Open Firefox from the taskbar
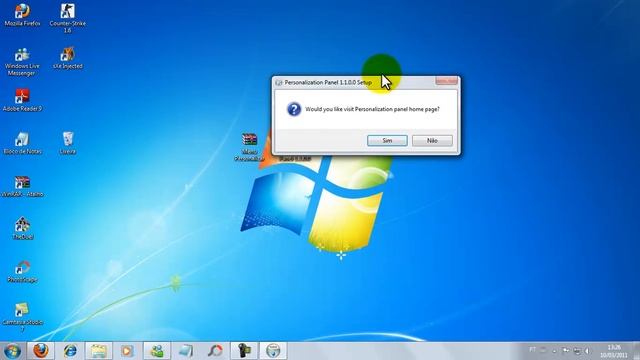The image size is (640, 360). pyautogui.click(x=40, y=351)
